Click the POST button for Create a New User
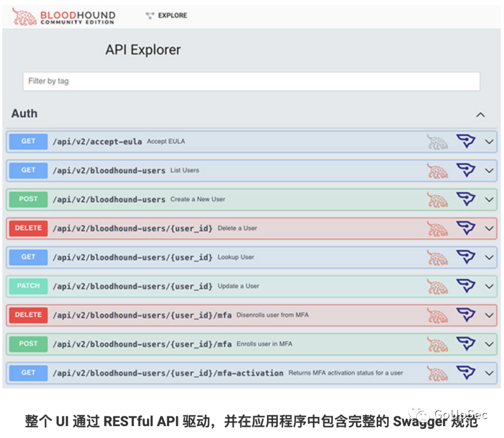The width and height of the screenshot is (504, 438). (x=28, y=199)
